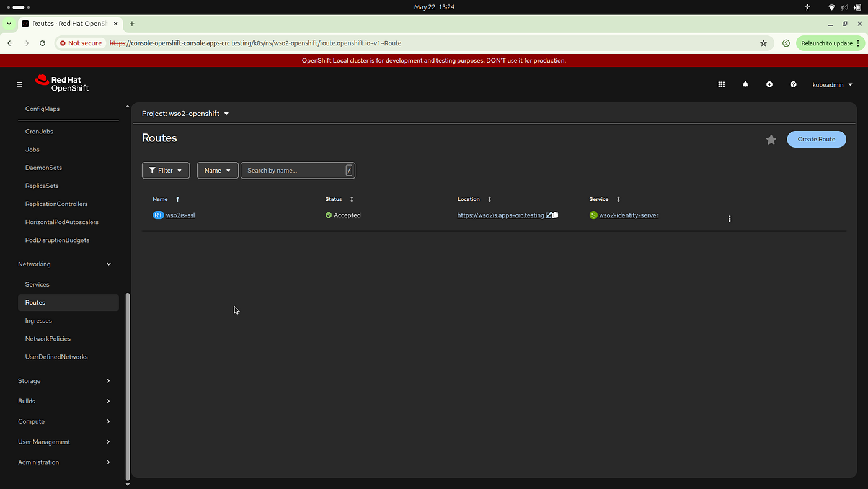Expand the Compute section

[64, 422]
